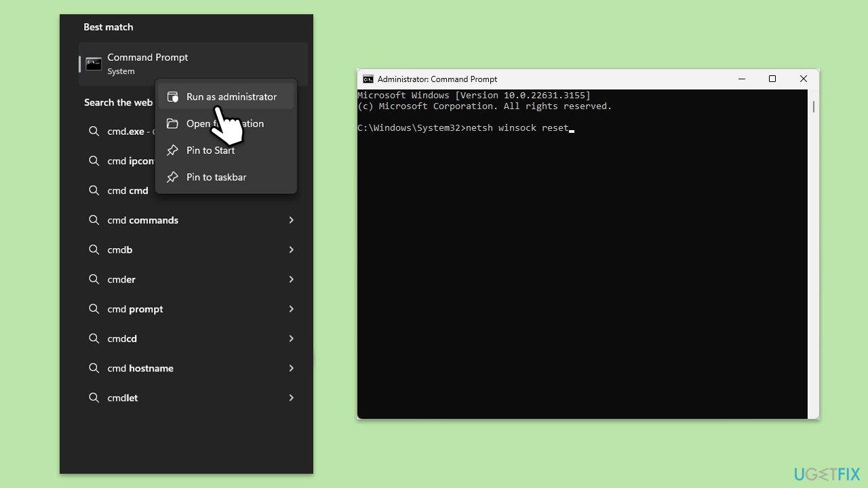Screen dimensions: 868x488
Task: Click the search icon beside cmd.exe
Action: point(94,131)
